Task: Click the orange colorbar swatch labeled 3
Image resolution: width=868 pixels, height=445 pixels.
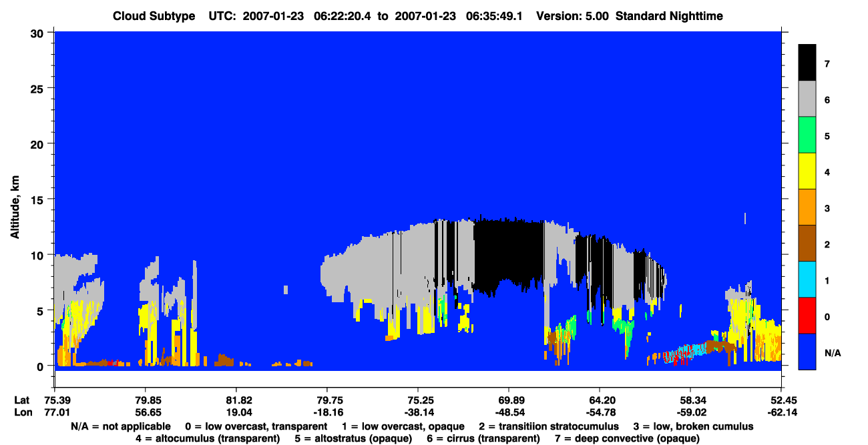Action: point(807,207)
